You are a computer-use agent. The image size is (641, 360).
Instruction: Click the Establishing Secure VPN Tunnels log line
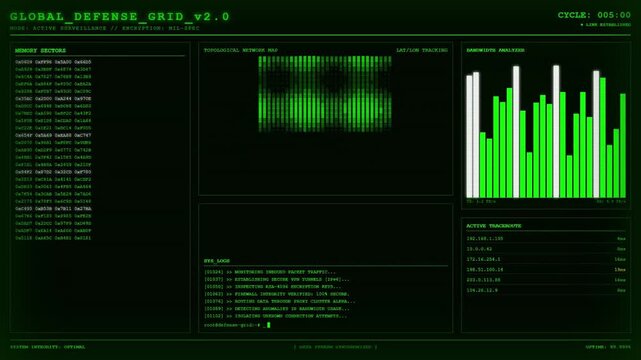277,280
